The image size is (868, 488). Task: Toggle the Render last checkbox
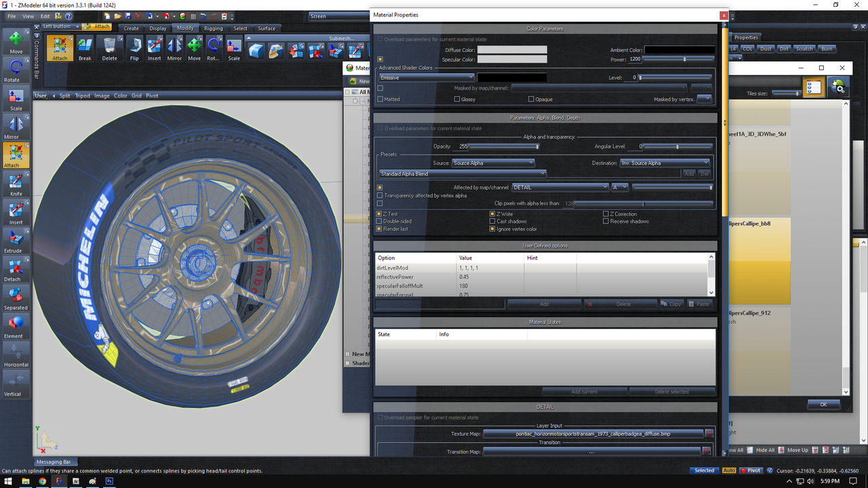(380, 229)
